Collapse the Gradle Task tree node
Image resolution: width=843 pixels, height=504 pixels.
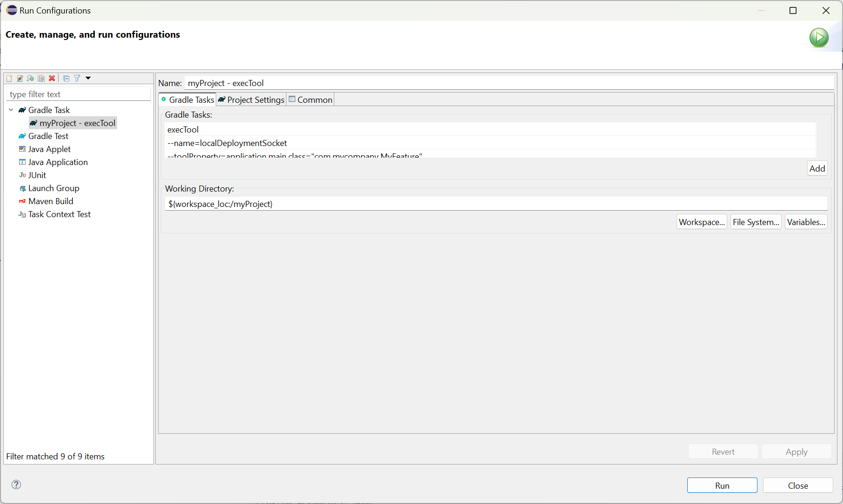coord(11,110)
